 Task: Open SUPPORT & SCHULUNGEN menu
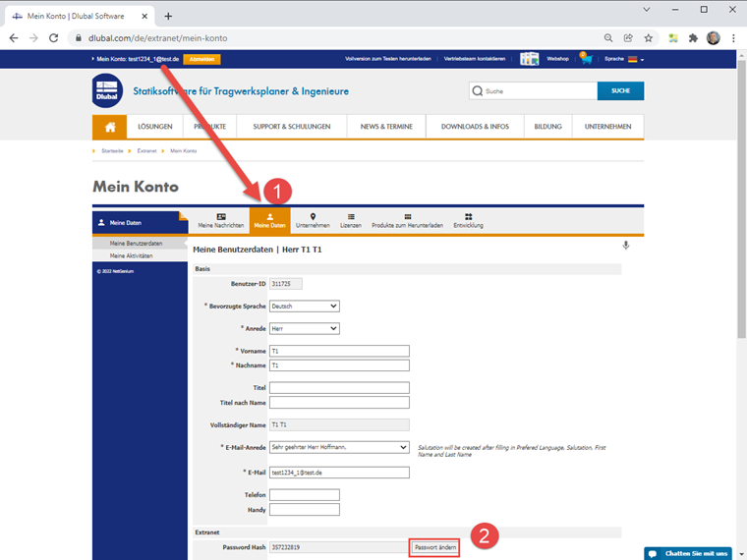point(292,127)
